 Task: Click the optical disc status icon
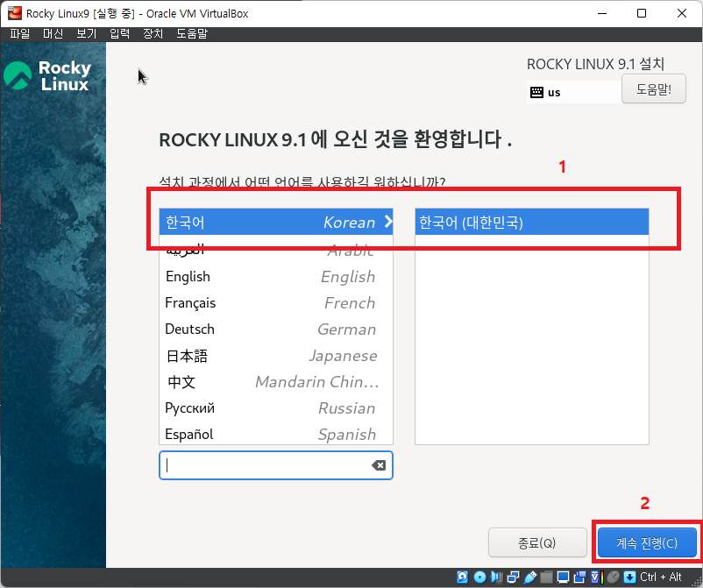point(479,577)
